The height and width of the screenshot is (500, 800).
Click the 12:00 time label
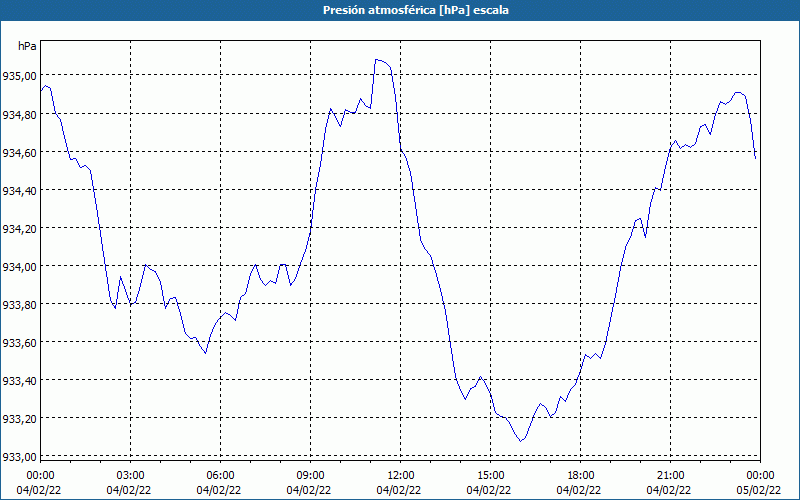[401, 476]
